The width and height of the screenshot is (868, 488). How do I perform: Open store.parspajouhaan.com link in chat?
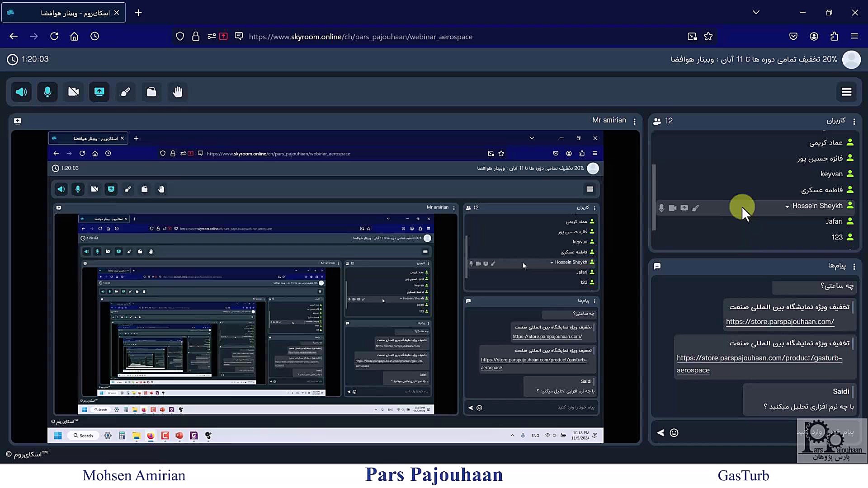coord(780,322)
